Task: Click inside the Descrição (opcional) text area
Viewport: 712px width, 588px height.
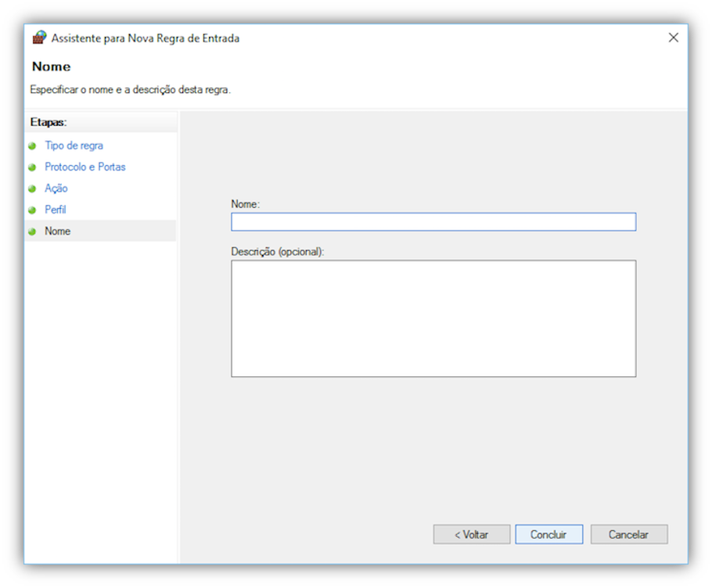Action: pyautogui.click(x=433, y=318)
